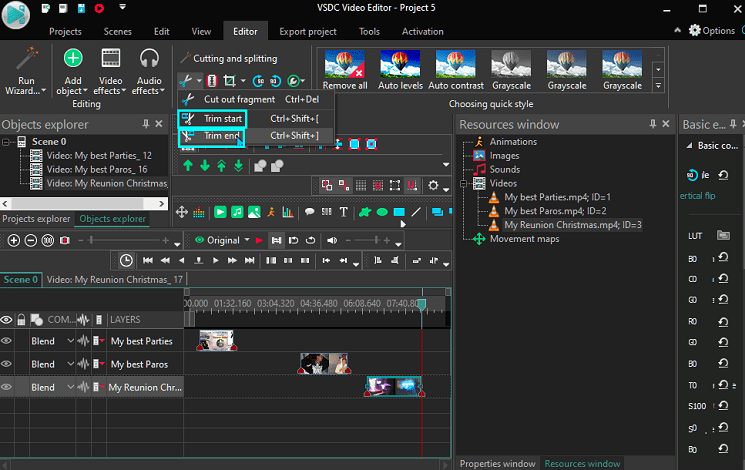The width and height of the screenshot is (745, 470).
Task: Click the red preview play button
Action: (x=259, y=240)
